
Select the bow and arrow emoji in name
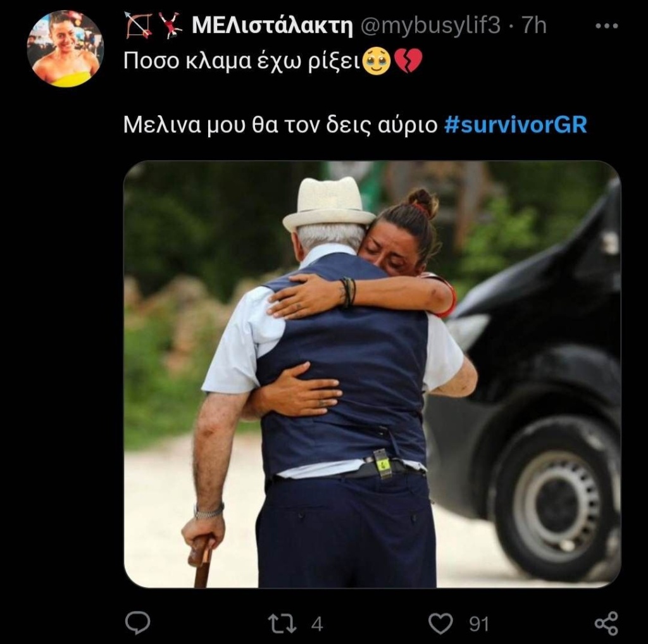(x=139, y=25)
